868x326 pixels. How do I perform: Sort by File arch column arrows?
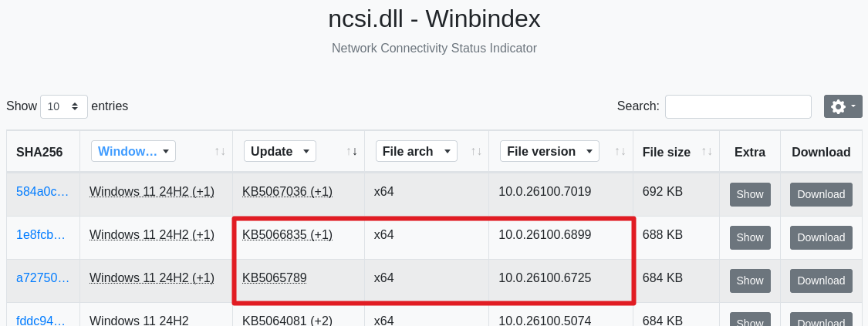476,152
